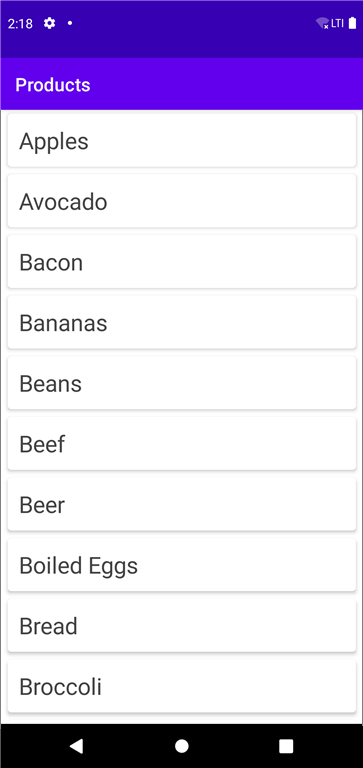Screen dimensions: 363x768
Task: Tap the notification dot in status bar
Action: tap(70, 23)
